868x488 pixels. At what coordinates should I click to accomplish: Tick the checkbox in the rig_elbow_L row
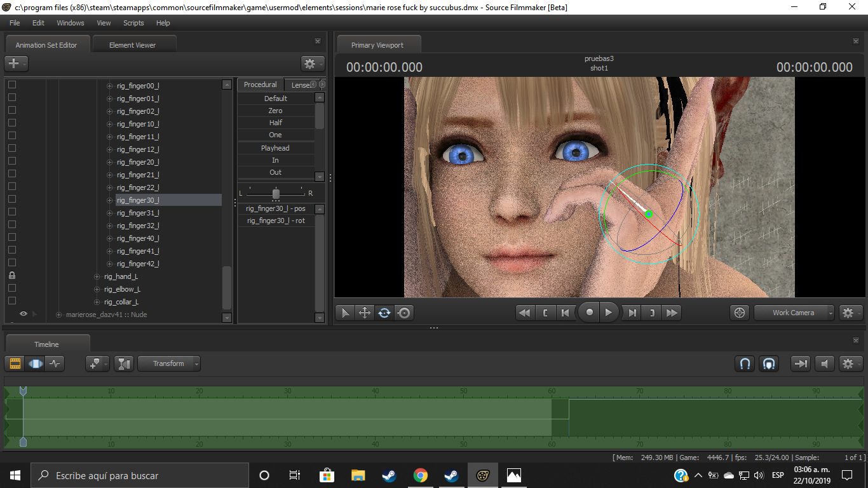click(11, 288)
